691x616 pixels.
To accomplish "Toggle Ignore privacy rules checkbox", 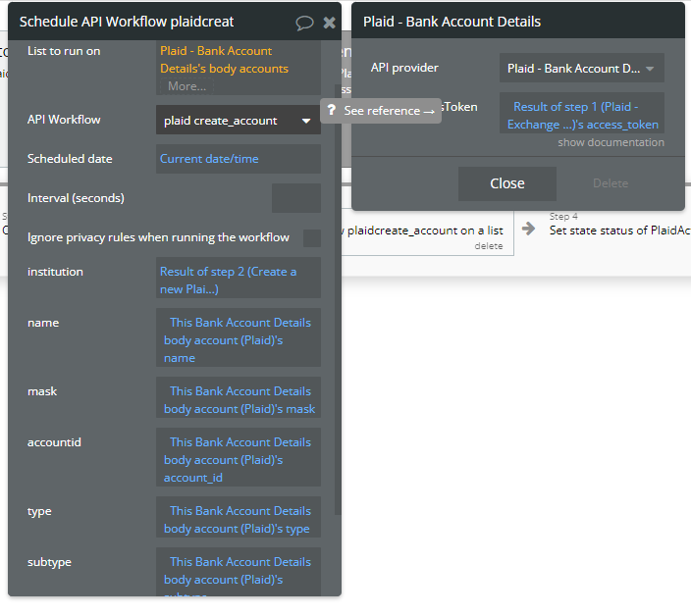I will point(312,237).
